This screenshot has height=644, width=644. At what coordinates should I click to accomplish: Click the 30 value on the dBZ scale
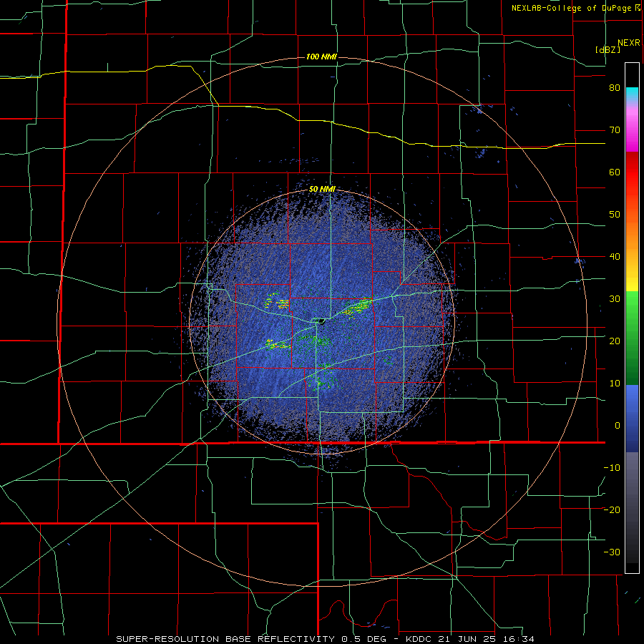pos(615,299)
